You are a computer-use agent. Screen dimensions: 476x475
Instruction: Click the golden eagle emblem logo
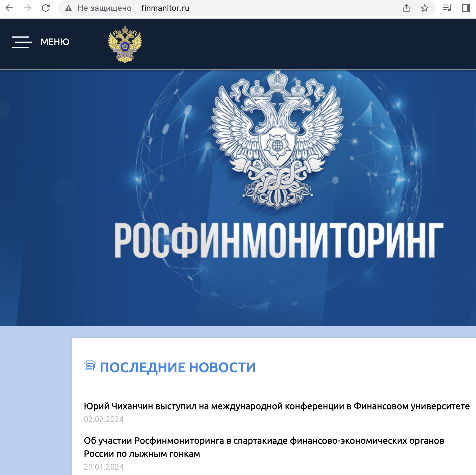click(x=125, y=44)
